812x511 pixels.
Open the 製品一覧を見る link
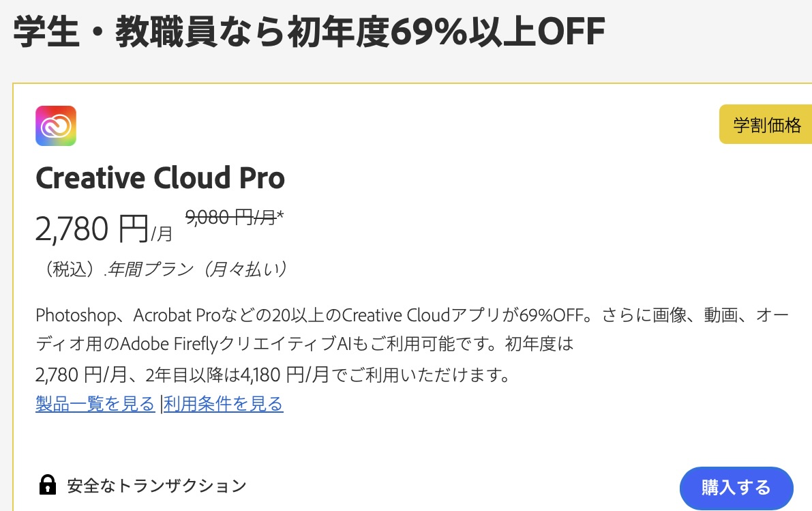click(x=95, y=404)
